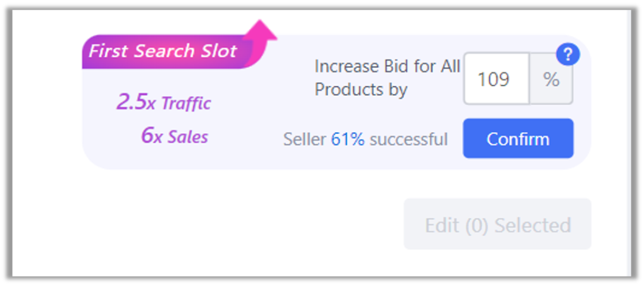Select the First Search Slot banner

pos(163,51)
